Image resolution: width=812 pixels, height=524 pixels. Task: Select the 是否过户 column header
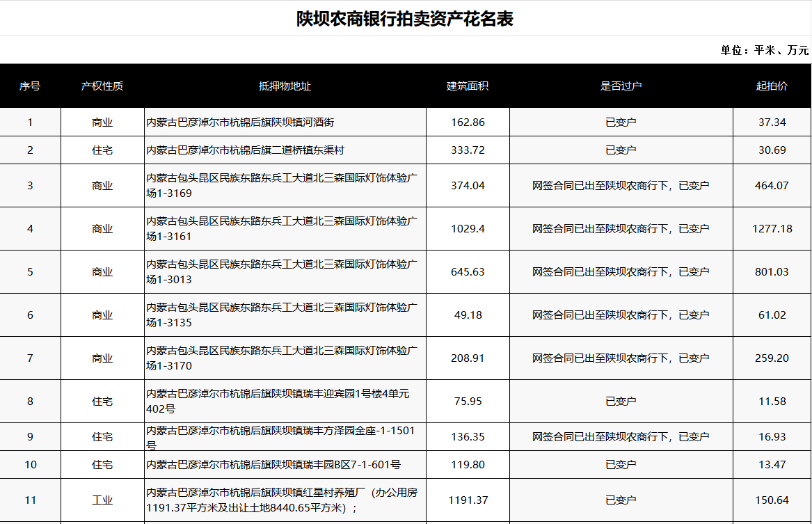coord(621,86)
